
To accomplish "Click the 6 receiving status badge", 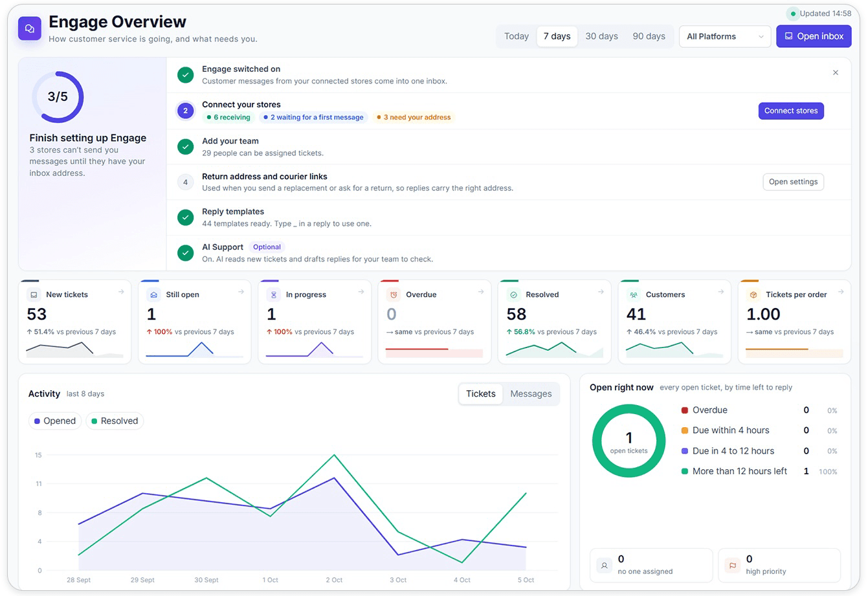I will click(228, 117).
